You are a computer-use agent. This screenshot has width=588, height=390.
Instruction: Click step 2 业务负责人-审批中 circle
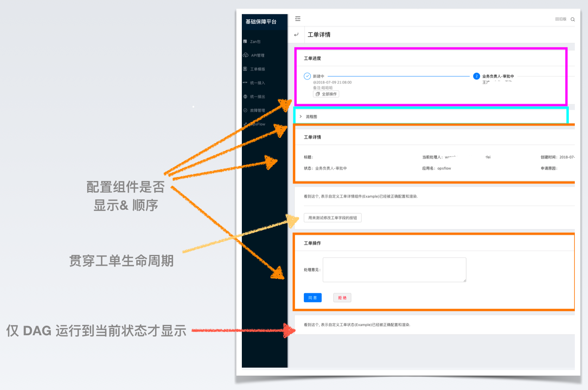pos(476,76)
